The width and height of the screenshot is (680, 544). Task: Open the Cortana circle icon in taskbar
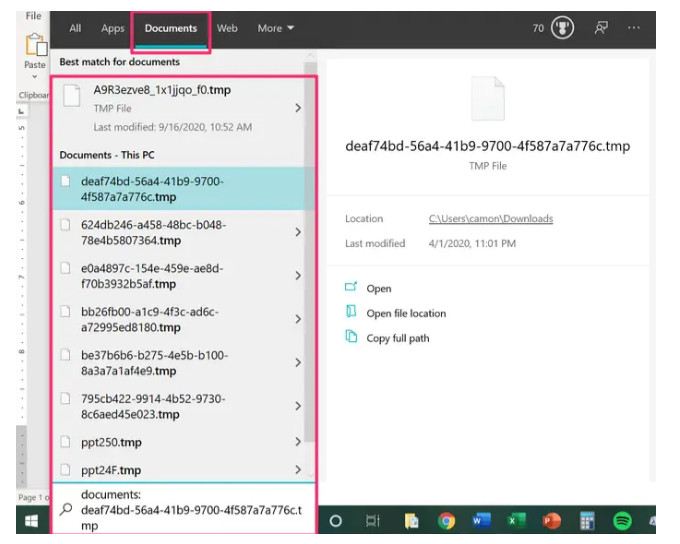(x=336, y=521)
